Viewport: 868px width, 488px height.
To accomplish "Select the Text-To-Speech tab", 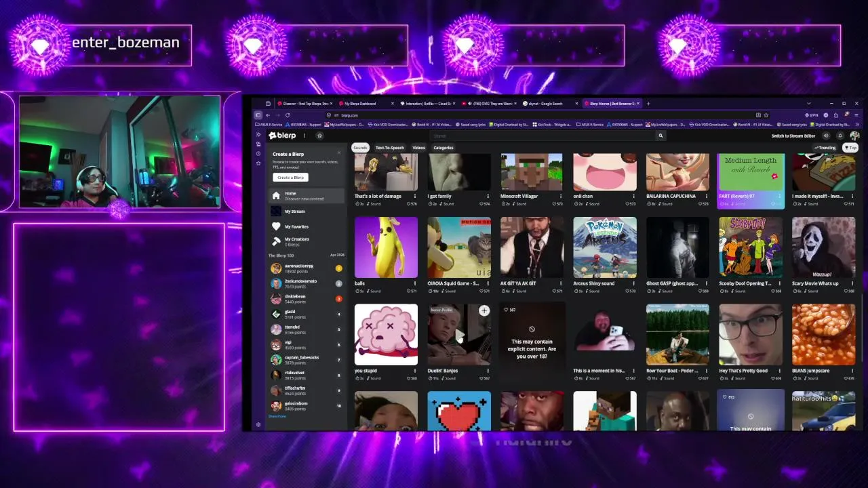I will (389, 148).
